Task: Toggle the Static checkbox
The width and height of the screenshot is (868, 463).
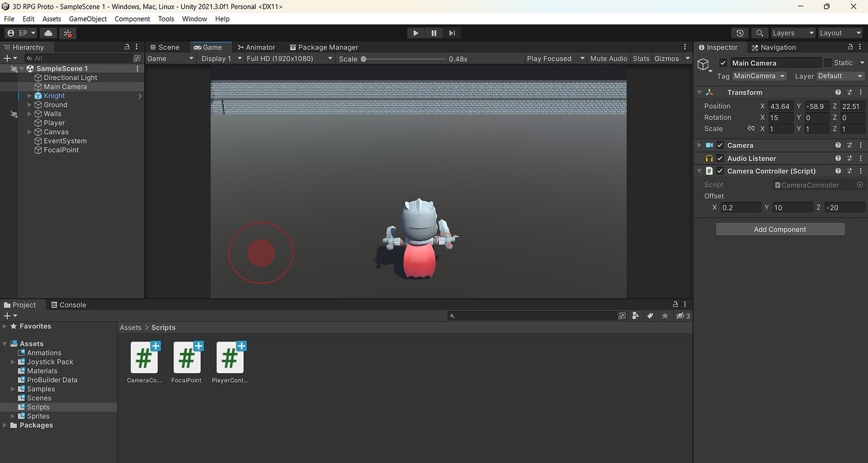Action: point(828,63)
